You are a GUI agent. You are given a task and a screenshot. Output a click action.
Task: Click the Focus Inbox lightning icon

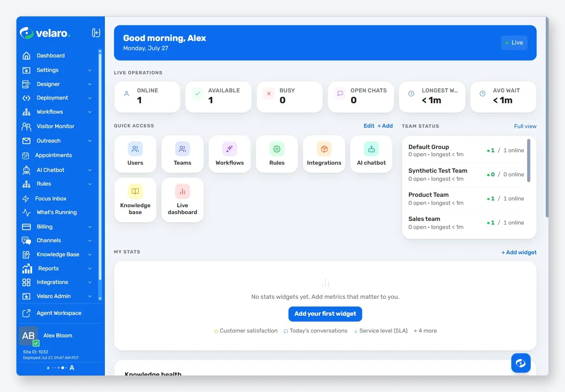coord(26,199)
